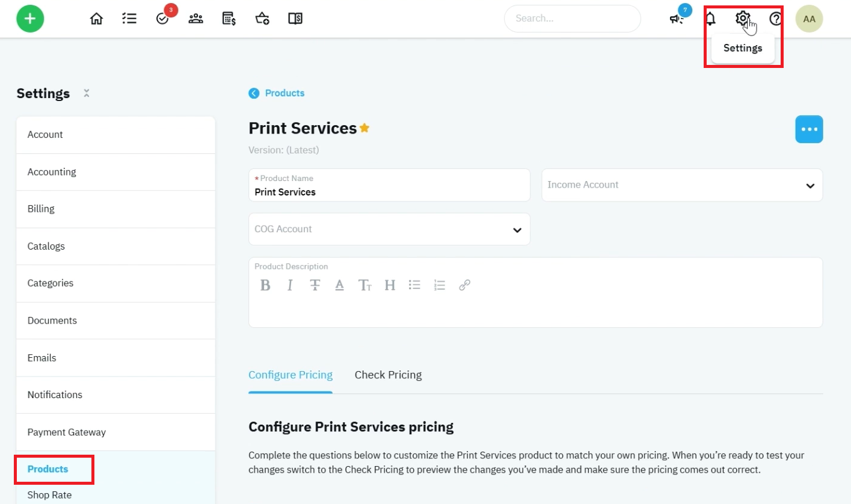
Task: Select Shop Rate in Settings sidebar
Action: [49, 495]
